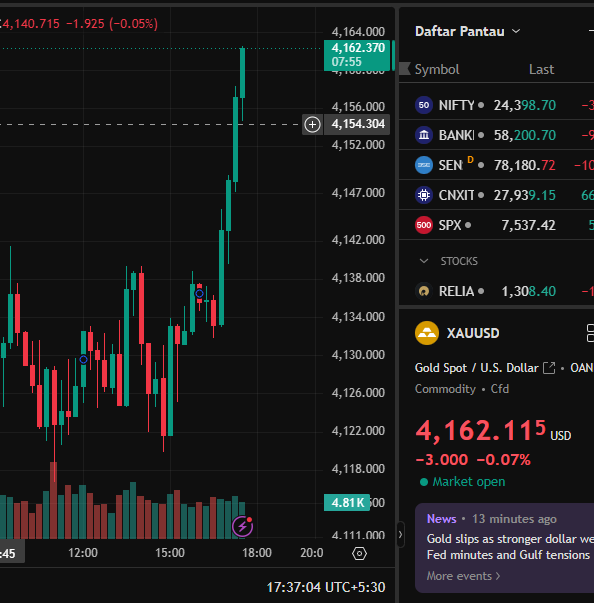
Task: Sort by Symbol column header
Action: tap(437, 69)
